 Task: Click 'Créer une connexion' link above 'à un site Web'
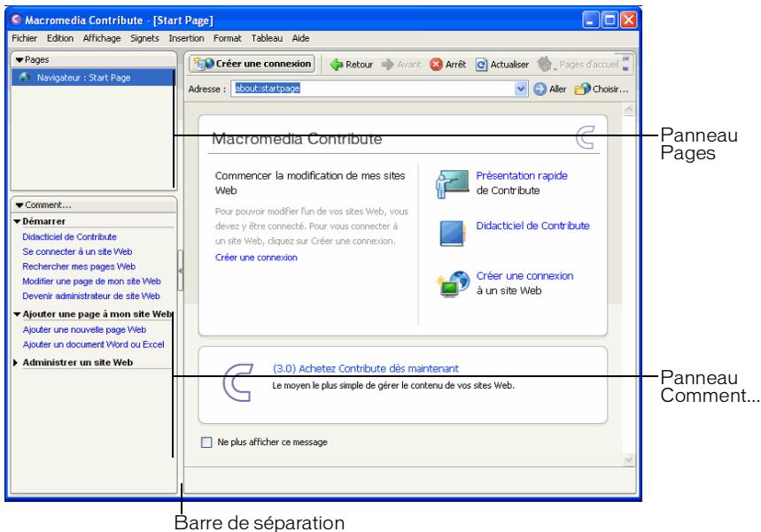(x=524, y=276)
